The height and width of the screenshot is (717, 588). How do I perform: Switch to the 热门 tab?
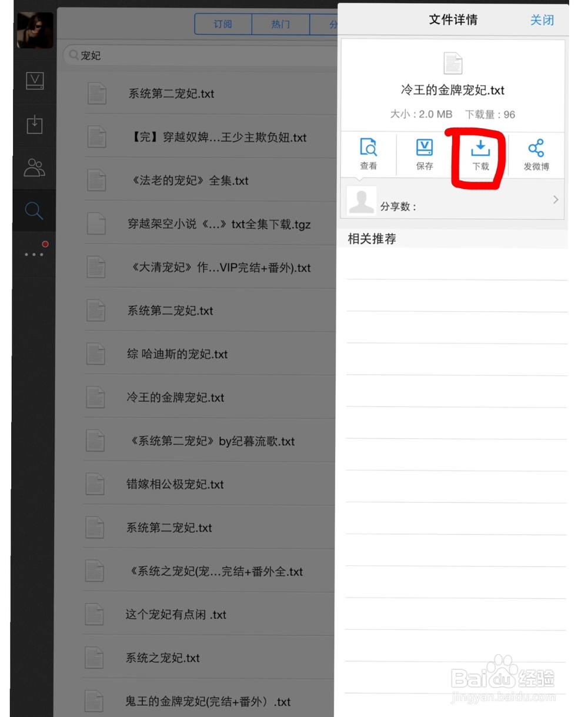(280, 25)
